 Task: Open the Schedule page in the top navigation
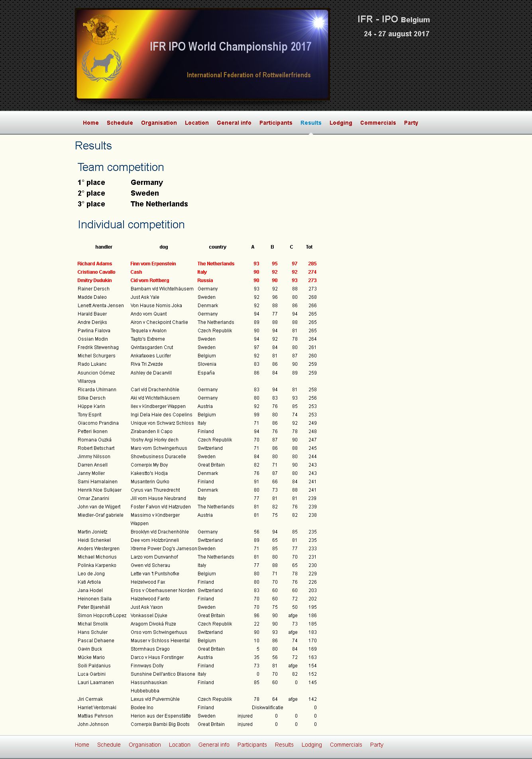[120, 123]
